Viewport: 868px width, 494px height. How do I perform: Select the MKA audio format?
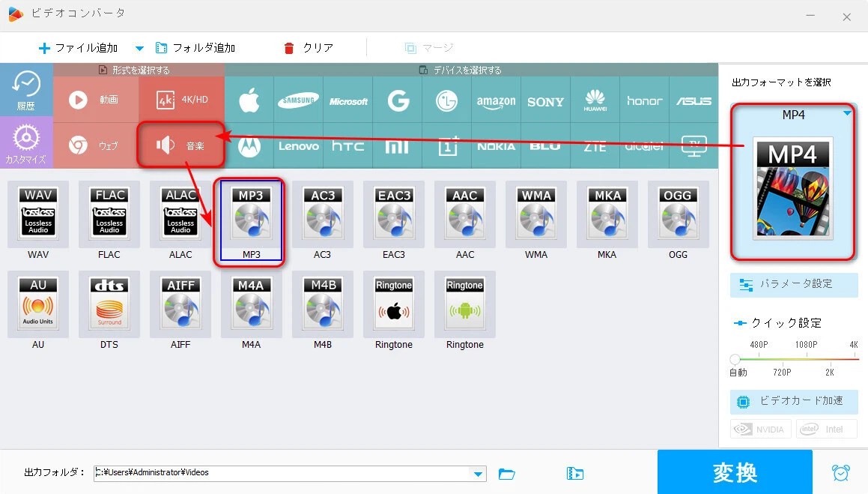click(x=607, y=214)
